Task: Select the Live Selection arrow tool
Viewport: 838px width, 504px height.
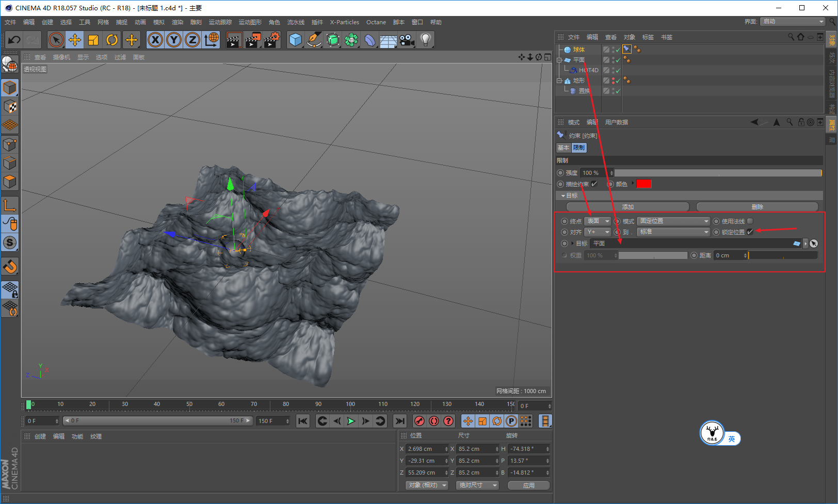Action: [56, 40]
